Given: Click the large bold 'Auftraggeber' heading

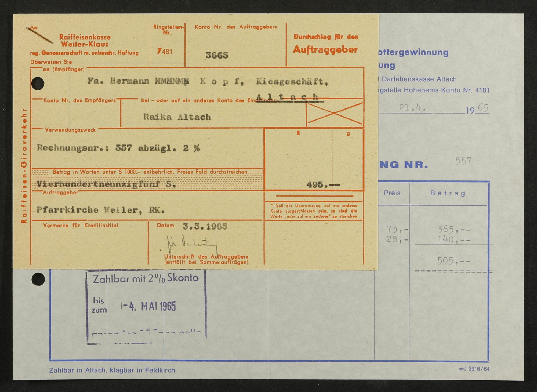Looking at the screenshot, I should [325, 49].
